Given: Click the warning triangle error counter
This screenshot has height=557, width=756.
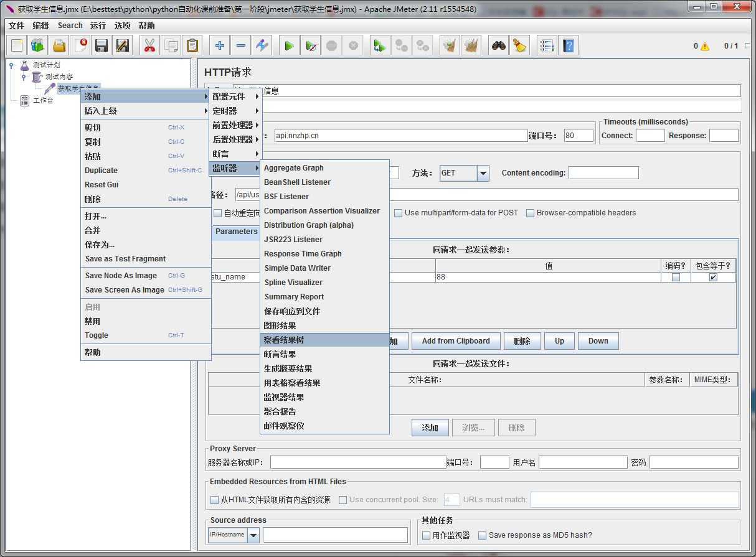Looking at the screenshot, I should point(704,46).
